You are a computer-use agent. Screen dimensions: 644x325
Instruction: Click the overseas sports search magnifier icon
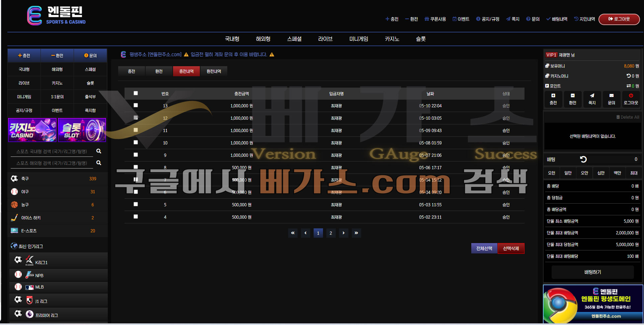click(x=99, y=163)
